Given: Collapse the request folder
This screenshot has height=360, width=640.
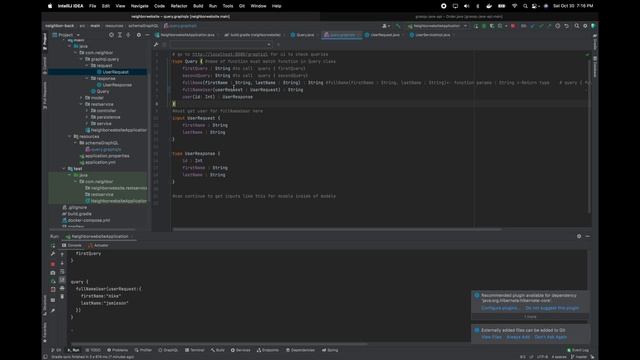Looking at the screenshot, I should point(87,65).
